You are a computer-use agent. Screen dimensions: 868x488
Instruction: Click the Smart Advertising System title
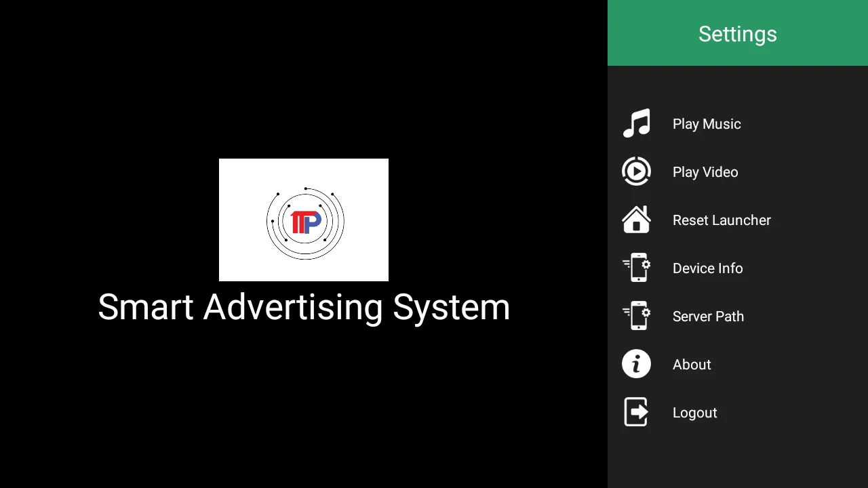click(x=304, y=307)
